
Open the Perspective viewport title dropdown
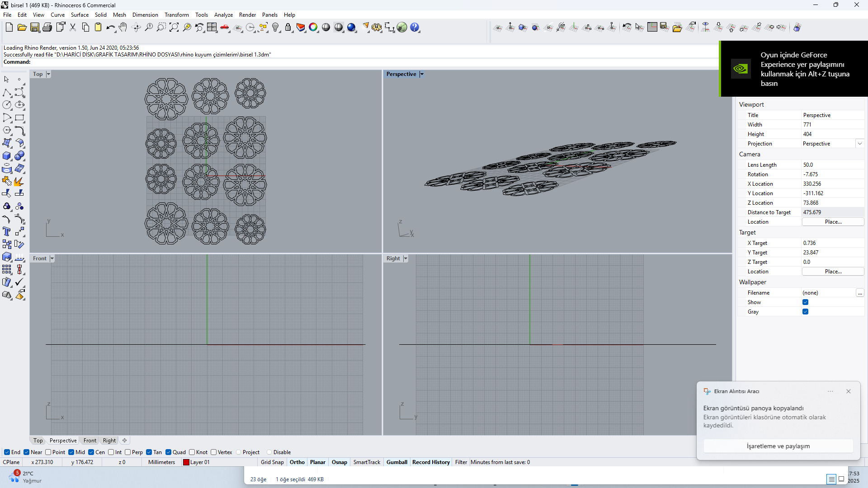click(x=422, y=74)
